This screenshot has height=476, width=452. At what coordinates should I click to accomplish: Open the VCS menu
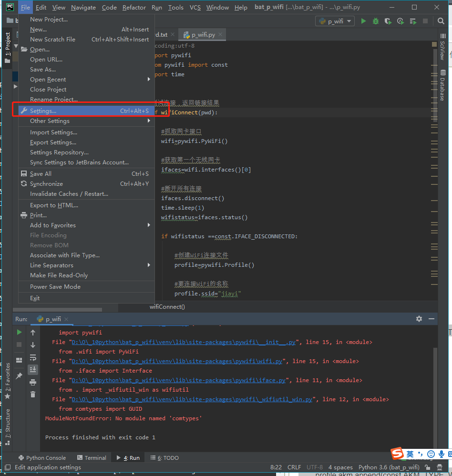click(x=195, y=7)
